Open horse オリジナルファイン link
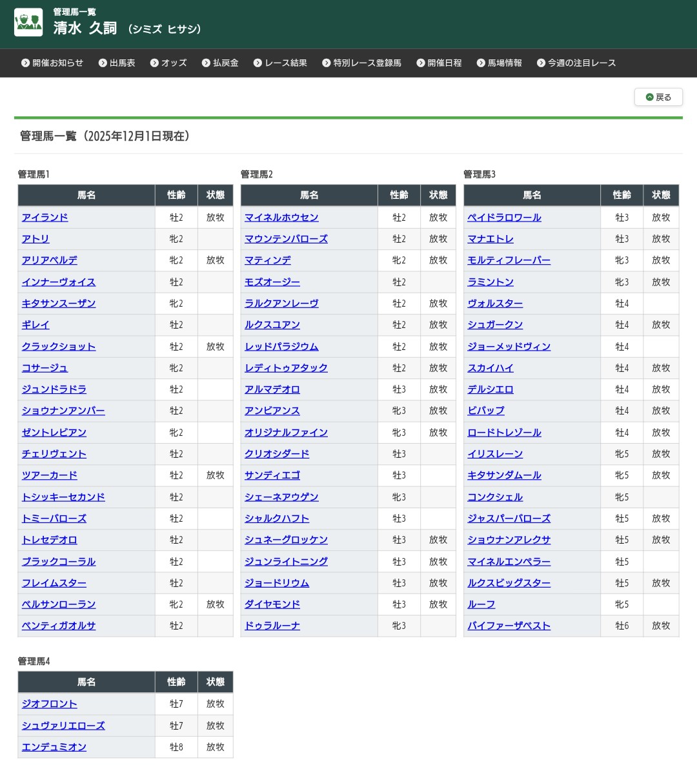This screenshot has width=697, height=784. click(x=286, y=433)
